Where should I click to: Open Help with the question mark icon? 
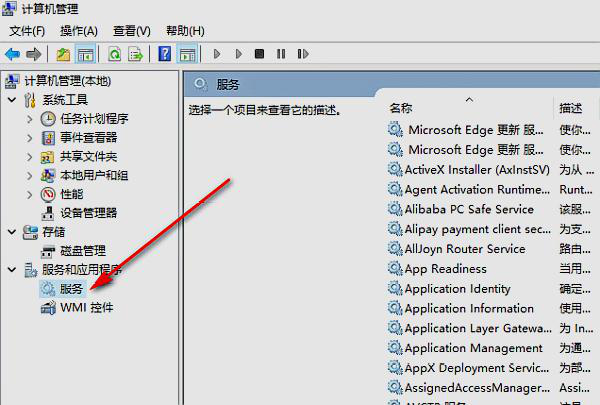pyautogui.click(x=165, y=54)
